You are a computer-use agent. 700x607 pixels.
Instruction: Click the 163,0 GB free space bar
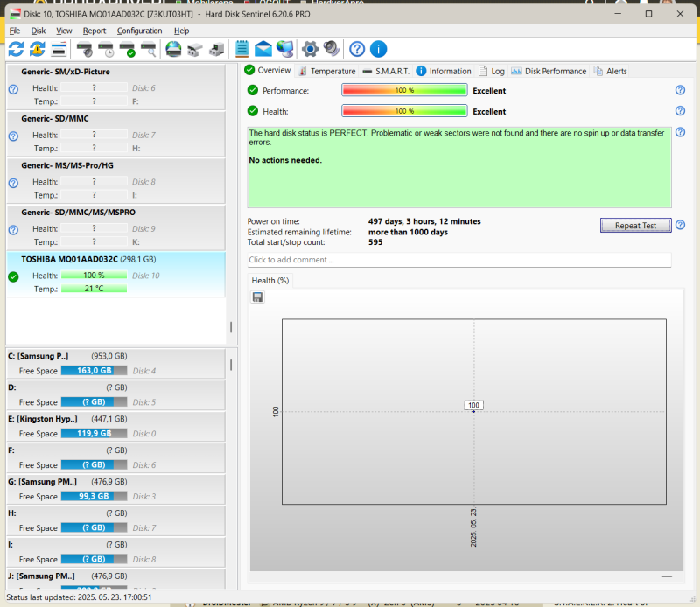coord(94,371)
